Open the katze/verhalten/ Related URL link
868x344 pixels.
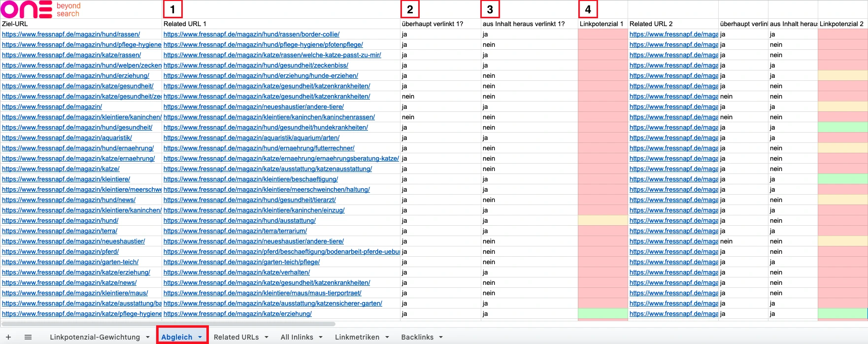pos(236,273)
